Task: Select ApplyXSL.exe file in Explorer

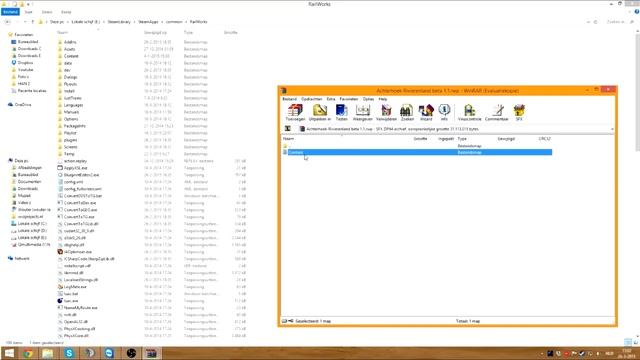Action: click(76, 168)
